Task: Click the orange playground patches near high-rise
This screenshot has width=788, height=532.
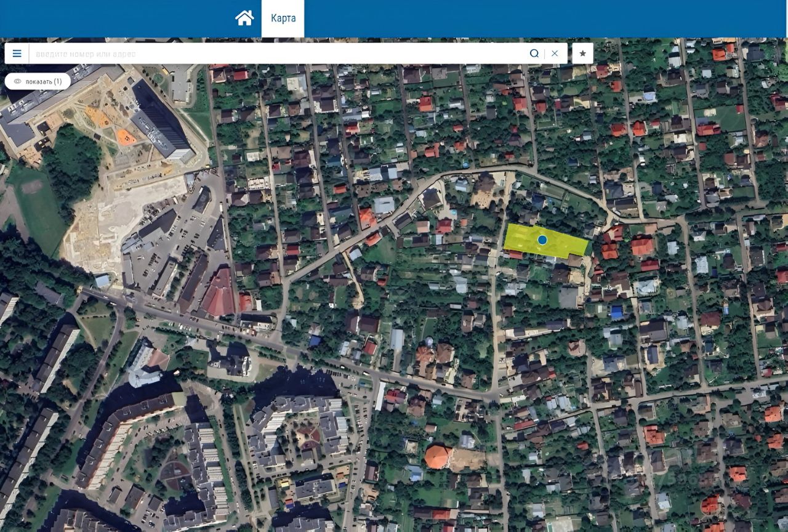Action: tap(111, 126)
